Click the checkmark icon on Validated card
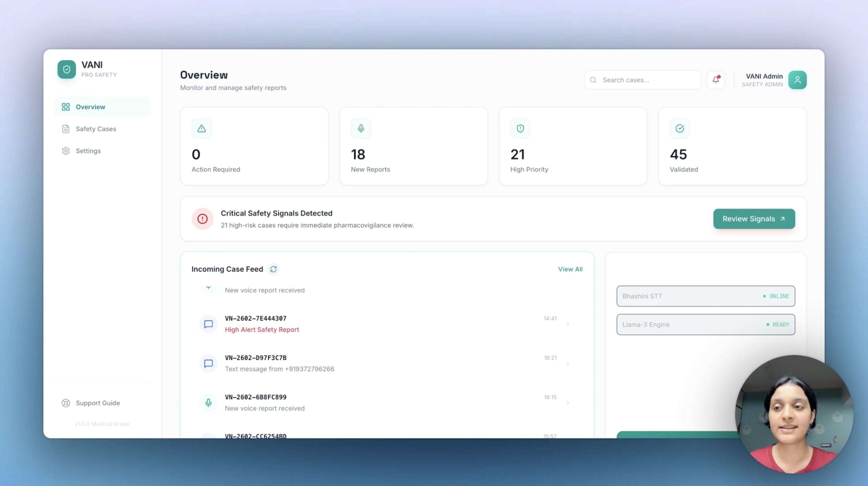868x486 pixels. coord(680,128)
